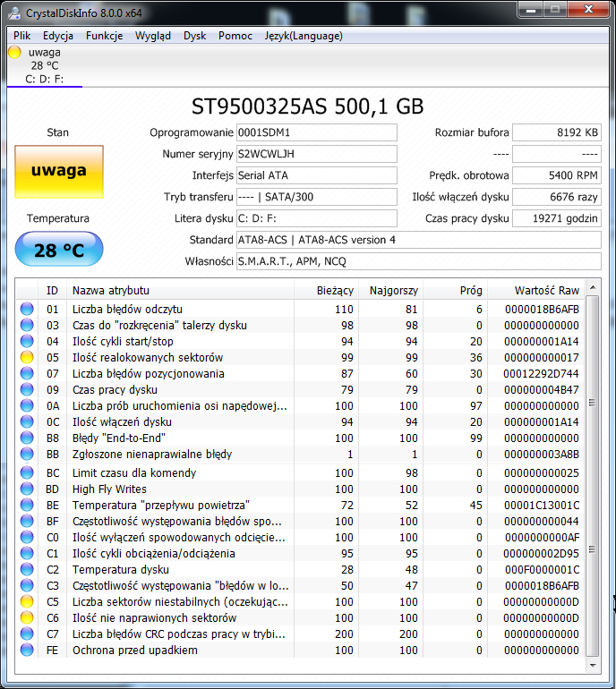Click the Interfejs field showing Serial ATA
The height and width of the screenshot is (689, 616).
[317, 175]
